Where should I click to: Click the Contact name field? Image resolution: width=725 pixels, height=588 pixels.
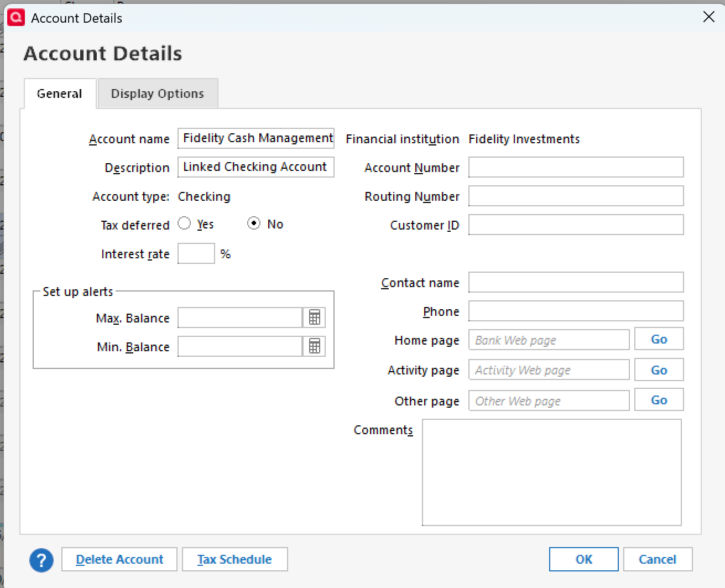(x=576, y=282)
